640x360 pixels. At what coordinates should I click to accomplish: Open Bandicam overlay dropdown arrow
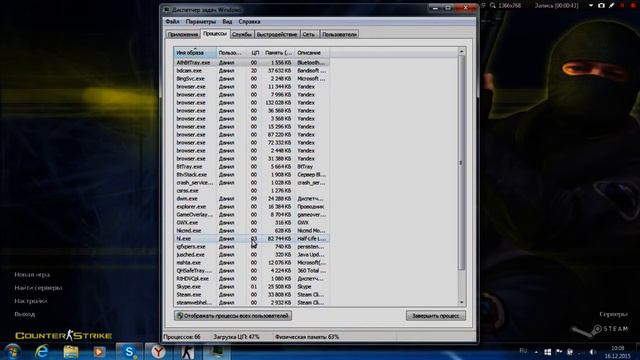pos(591,6)
